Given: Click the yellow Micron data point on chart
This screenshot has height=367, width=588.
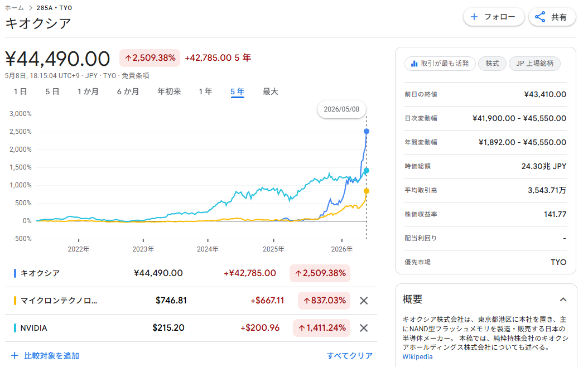Looking at the screenshot, I should [367, 191].
